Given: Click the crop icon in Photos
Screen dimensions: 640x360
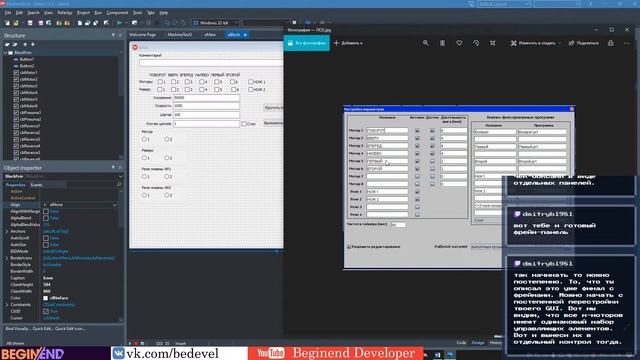Looking at the screenshot, I should (x=493, y=43).
